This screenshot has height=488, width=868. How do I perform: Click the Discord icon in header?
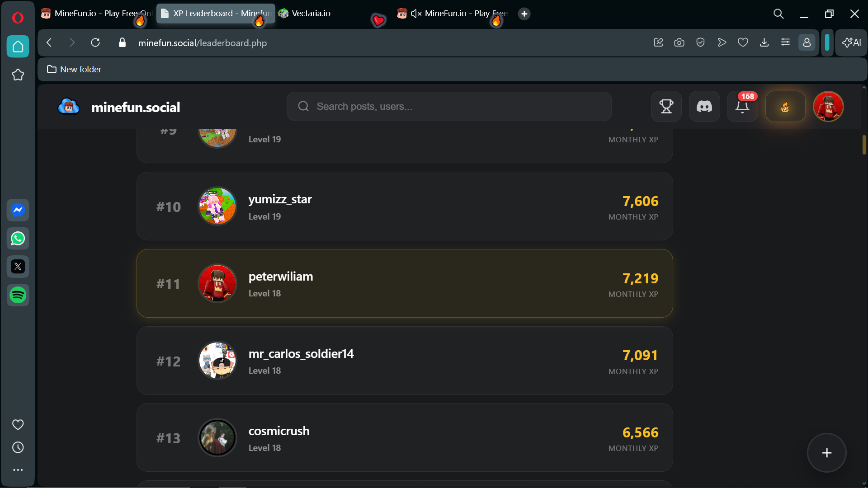[x=704, y=107]
